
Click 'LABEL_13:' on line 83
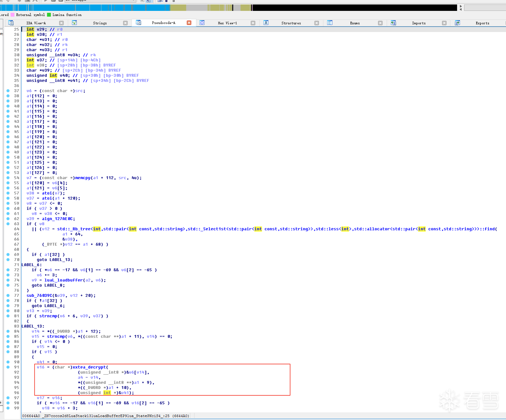tap(33, 326)
